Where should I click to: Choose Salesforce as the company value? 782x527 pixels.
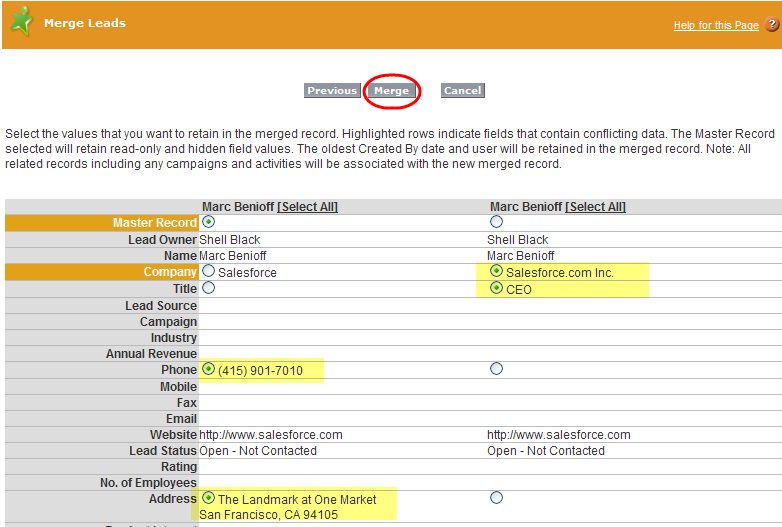pos(208,271)
